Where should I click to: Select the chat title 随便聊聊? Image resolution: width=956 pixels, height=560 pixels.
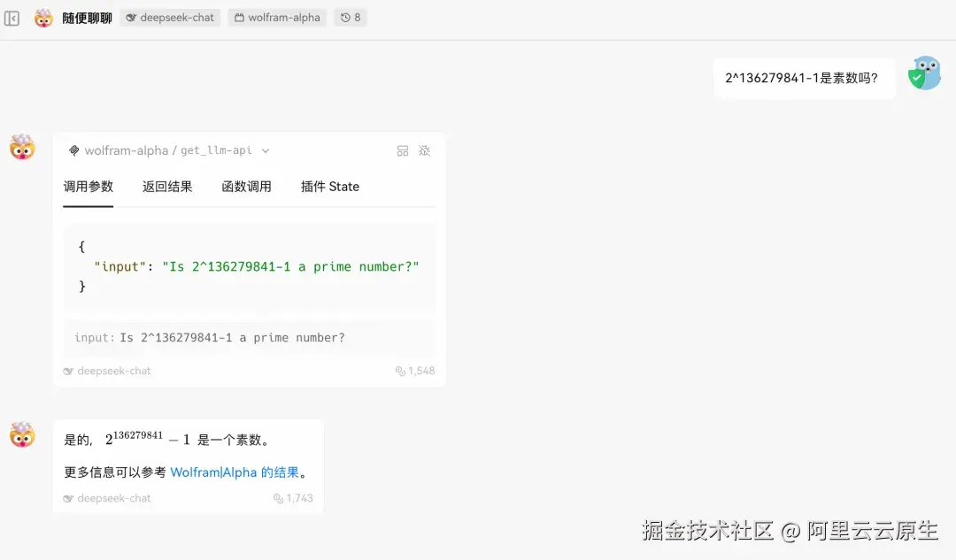click(x=89, y=18)
